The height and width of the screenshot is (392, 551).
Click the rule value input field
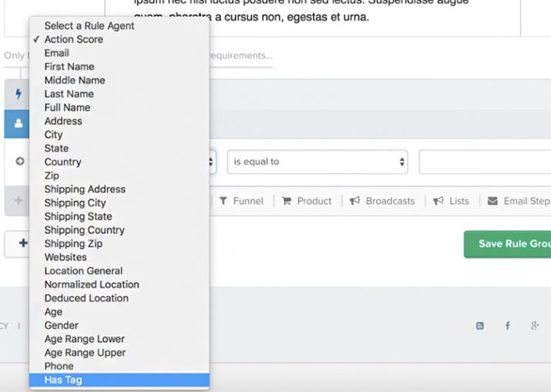(x=485, y=162)
